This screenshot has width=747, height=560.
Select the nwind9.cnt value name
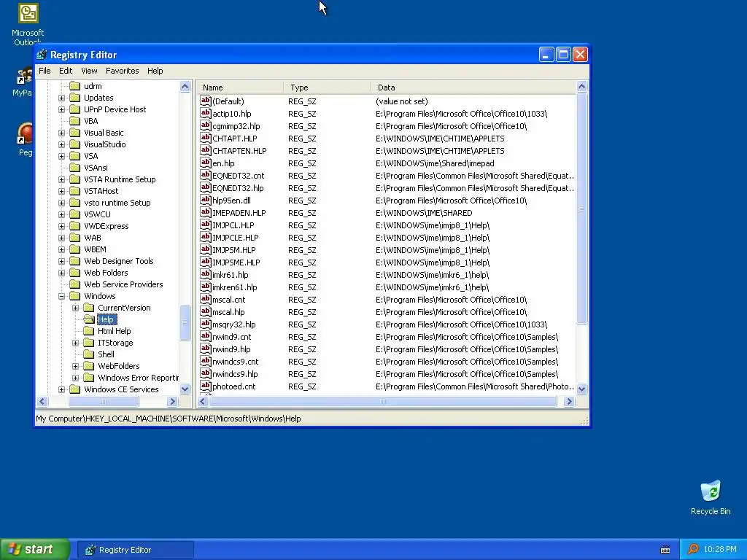[x=231, y=337]
